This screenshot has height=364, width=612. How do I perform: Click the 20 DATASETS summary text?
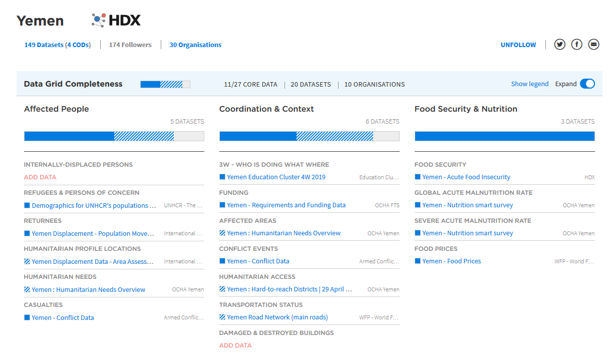[x=311, y=84]
